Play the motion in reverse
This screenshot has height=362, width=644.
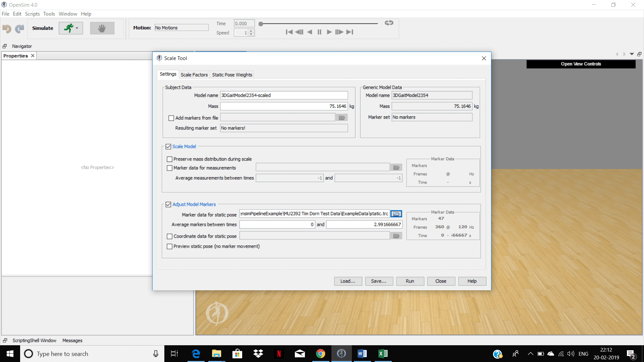(x=310, y=32)
